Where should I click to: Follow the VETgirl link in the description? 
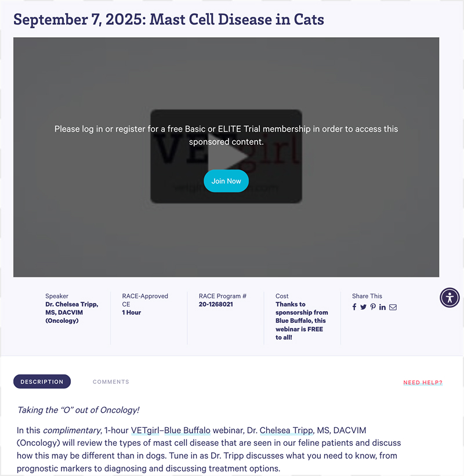click(145, 431)
